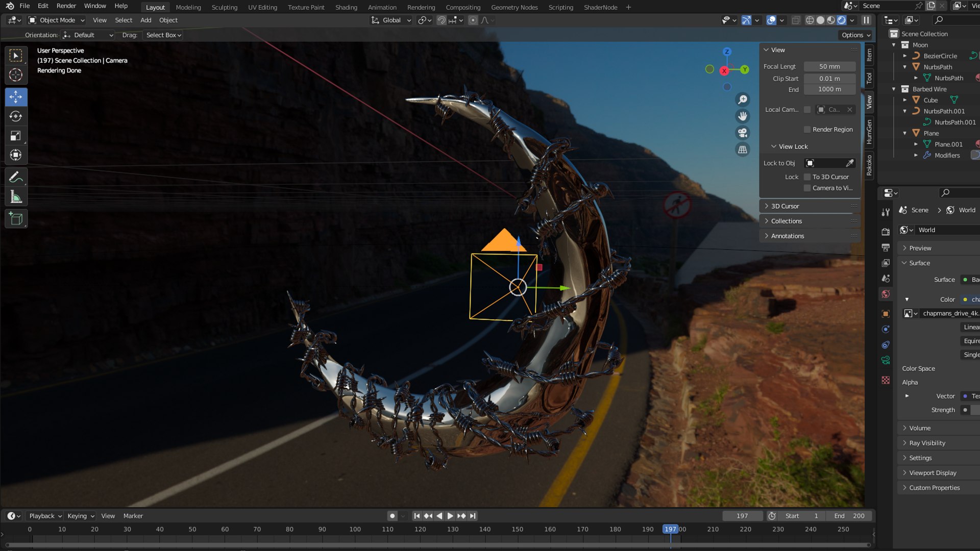980x551 pixels.
Task: Open the HumGen tab in viewport sidebar
Action: coord(869,132)
